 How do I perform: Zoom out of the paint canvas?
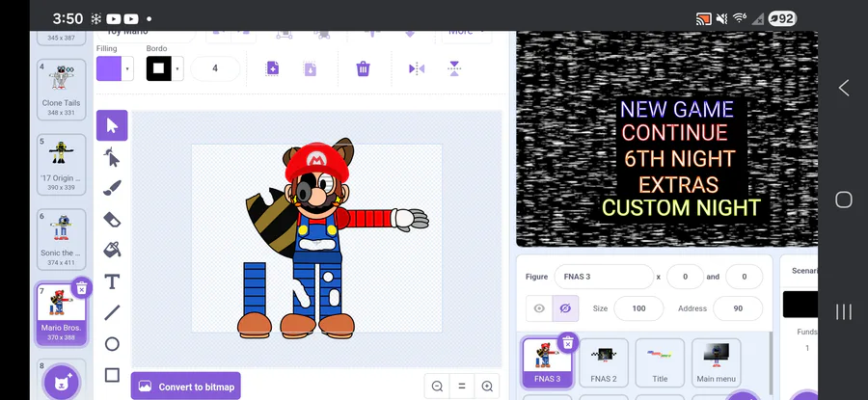pyautogui.click(x=437, y=387)
